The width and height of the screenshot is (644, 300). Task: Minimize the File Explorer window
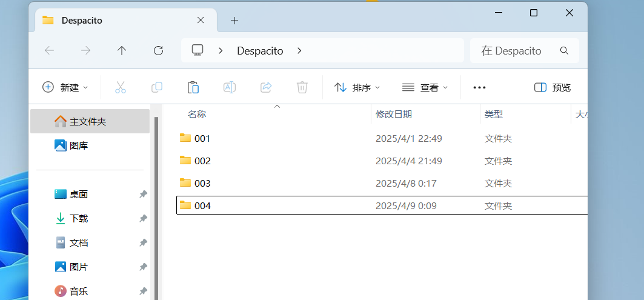tap(498, 13)
